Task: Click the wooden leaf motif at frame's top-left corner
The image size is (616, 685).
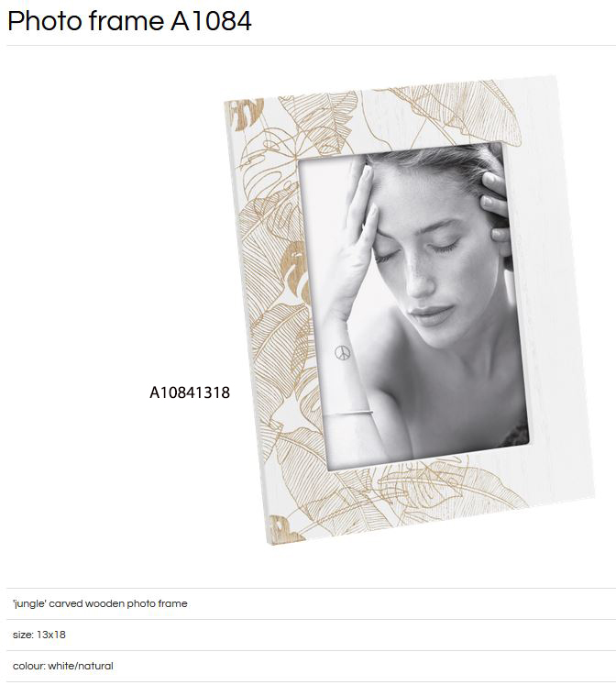Action: tap(246, 115)
